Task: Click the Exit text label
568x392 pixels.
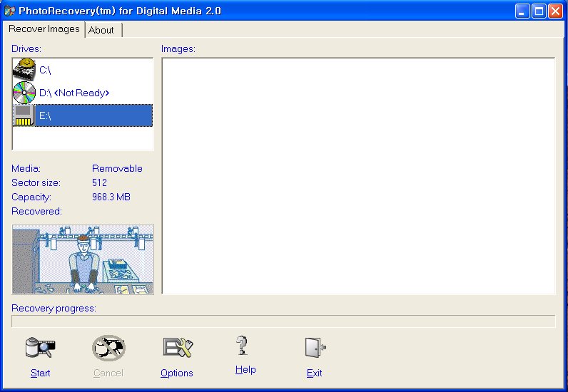Action: (x=314, y=373)
